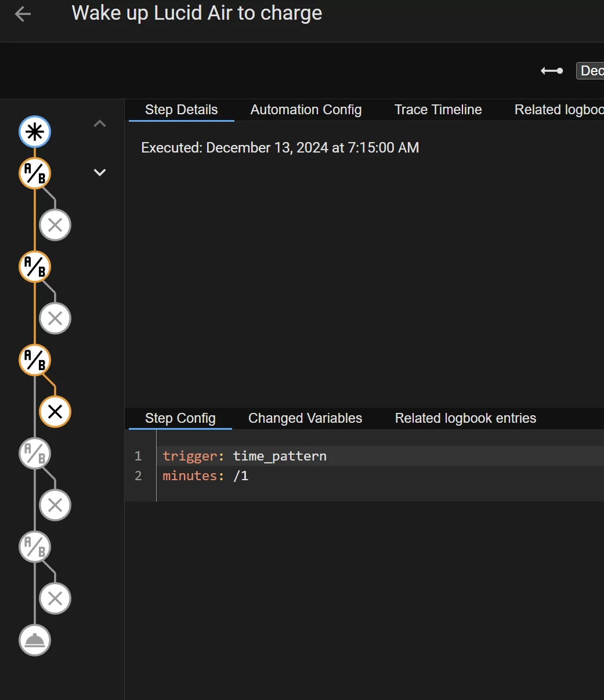Open the lower Related logbook entries tab
Image resolution: width=604 pixels, height=700 pixels.
[466, 419]
